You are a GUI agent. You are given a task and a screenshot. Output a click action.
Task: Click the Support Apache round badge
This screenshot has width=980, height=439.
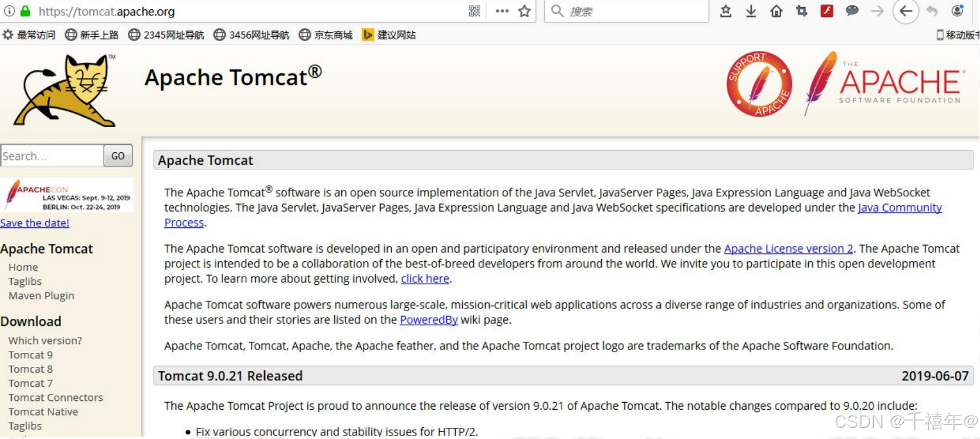pos(759,84)
